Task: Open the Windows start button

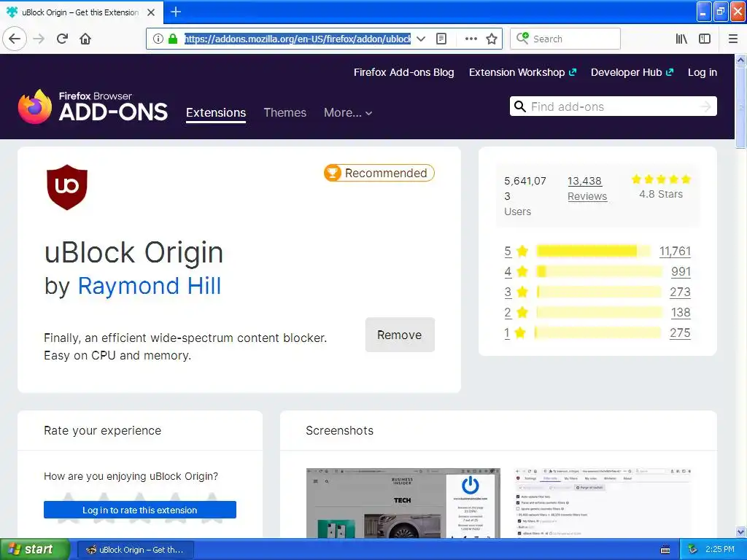Action: coord(34,550)
